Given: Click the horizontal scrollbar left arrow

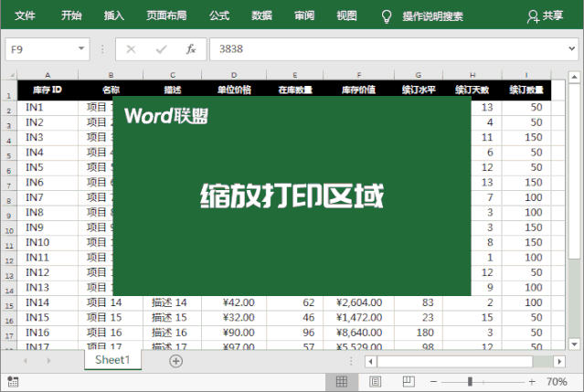Looking at the screenshot, I should click(x=370, y=362).
